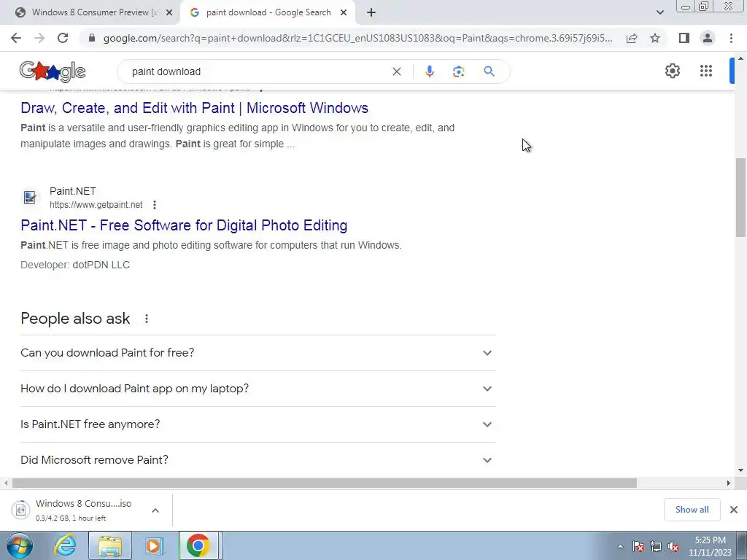This screenshot has height=560, width=747.
Task: Open the Windows Start menu
Action: 19,545
